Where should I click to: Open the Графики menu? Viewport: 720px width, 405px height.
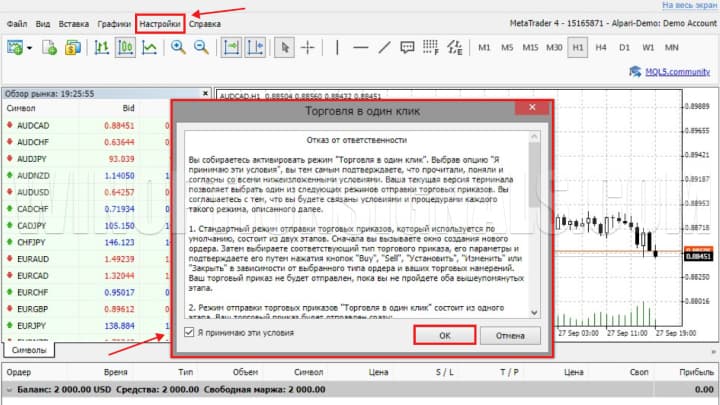pyautogui.click(x=114, y=24)
